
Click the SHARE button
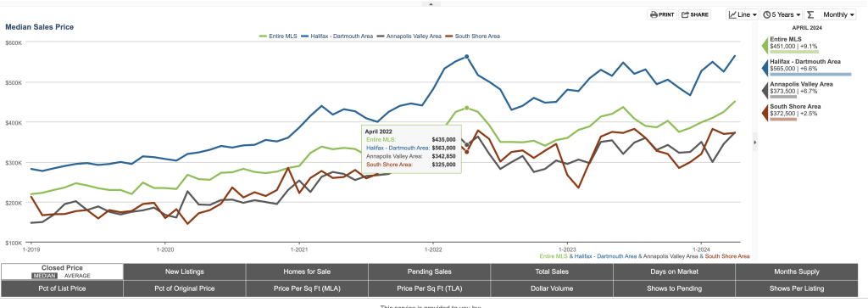[695, 15]
